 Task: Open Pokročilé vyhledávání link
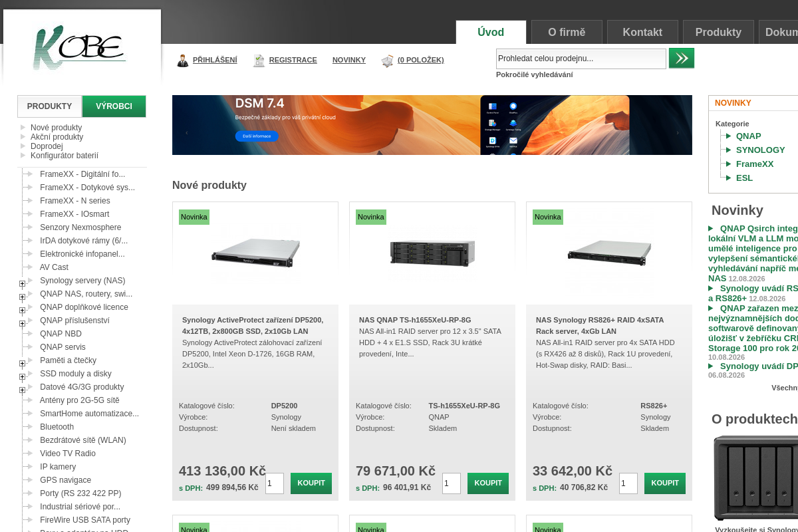point(534,74)
